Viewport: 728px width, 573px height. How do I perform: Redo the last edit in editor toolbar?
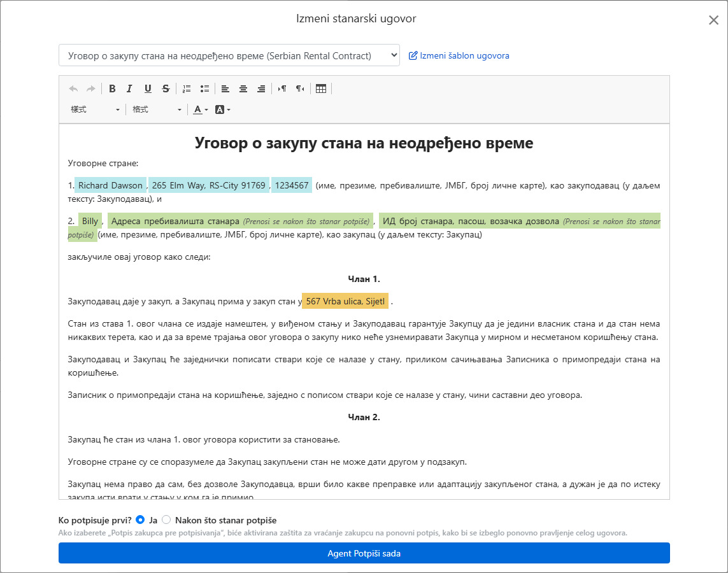pyautogui.click(x=91, y=88)
